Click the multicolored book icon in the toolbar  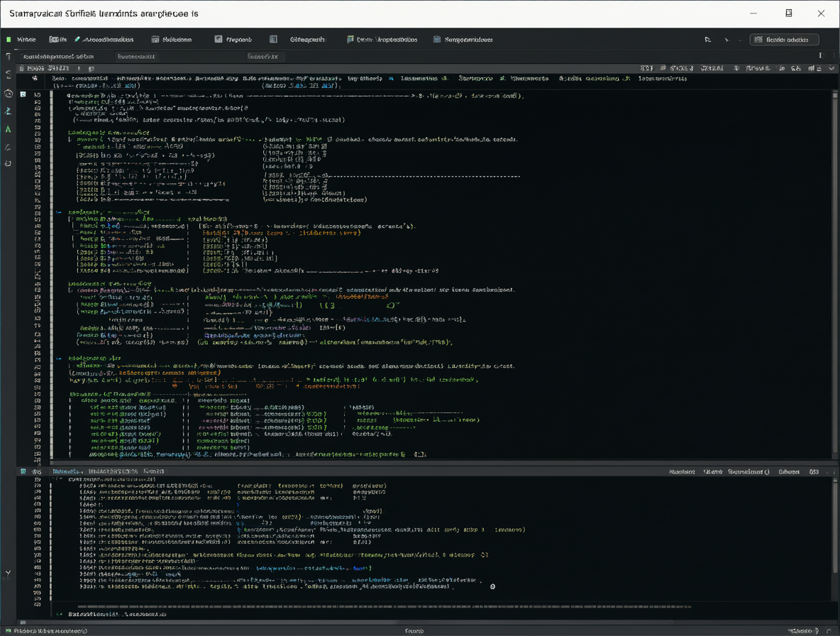coord(350,40)
